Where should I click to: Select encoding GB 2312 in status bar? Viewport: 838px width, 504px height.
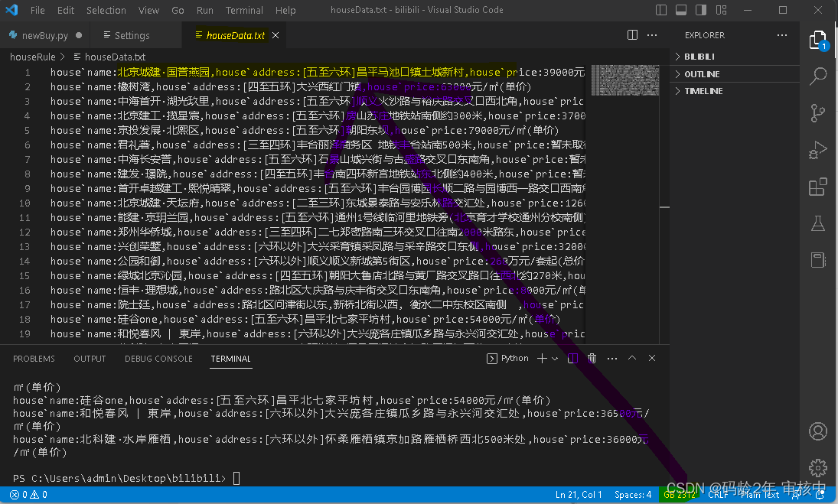[x=680, y=495]
